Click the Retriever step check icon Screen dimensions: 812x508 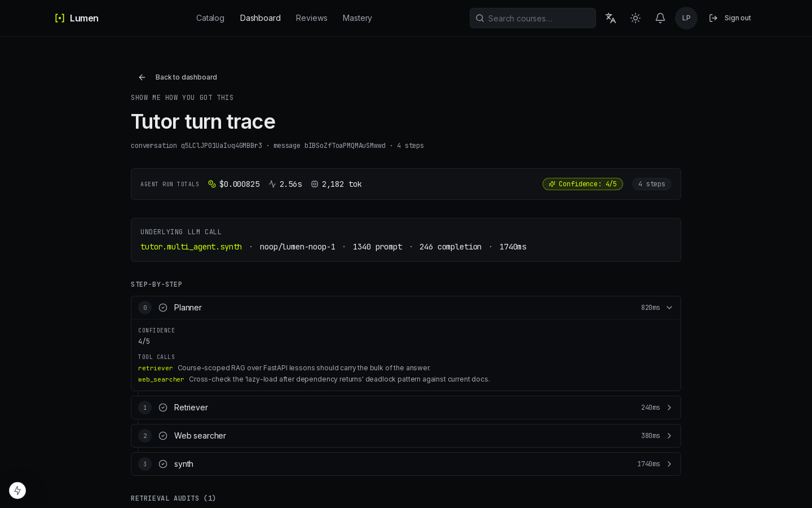[x=163, y=408]
